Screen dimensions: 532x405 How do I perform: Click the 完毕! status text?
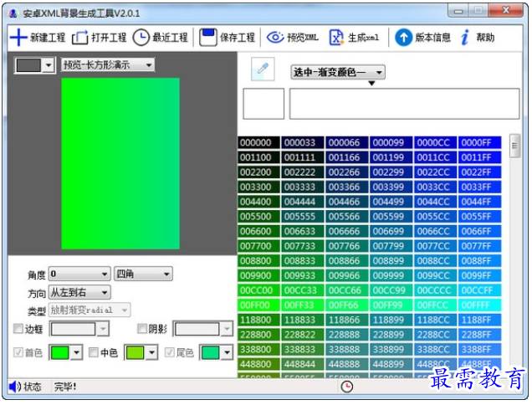pos(65,387)
